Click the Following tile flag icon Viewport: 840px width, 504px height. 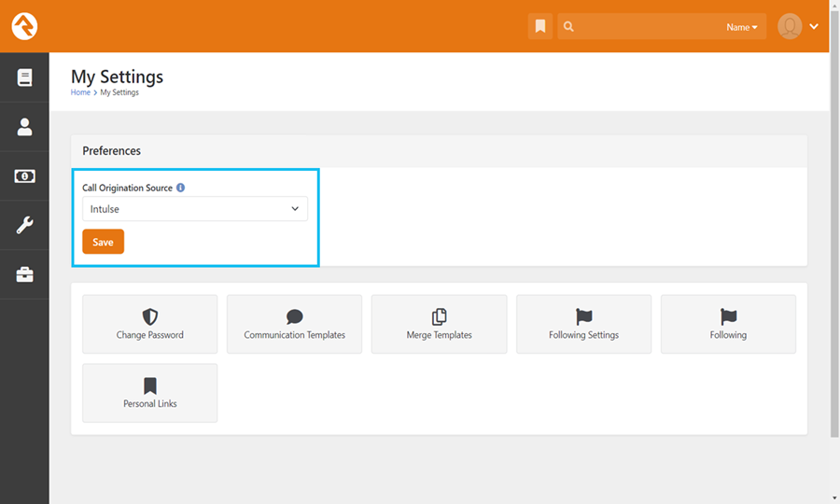729,316
